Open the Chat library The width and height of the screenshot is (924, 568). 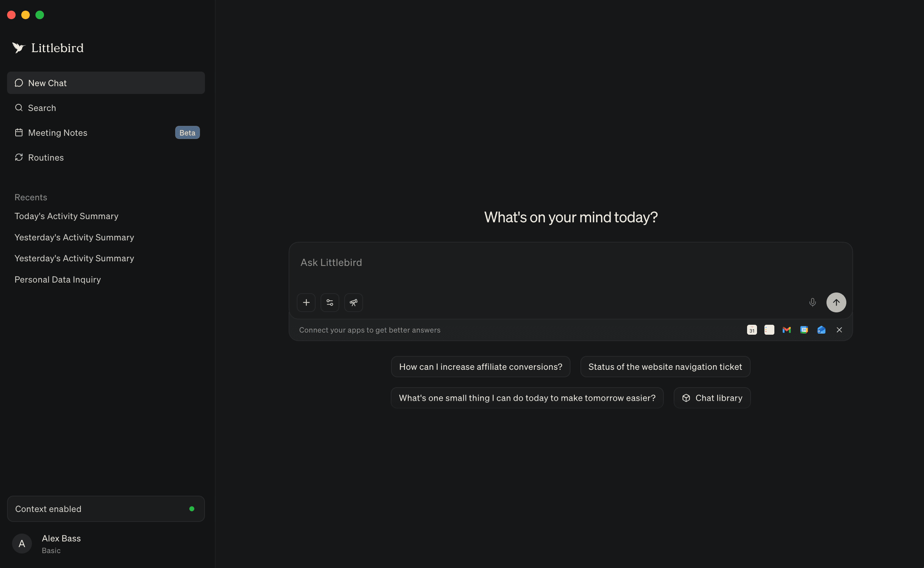click(712, 397)
